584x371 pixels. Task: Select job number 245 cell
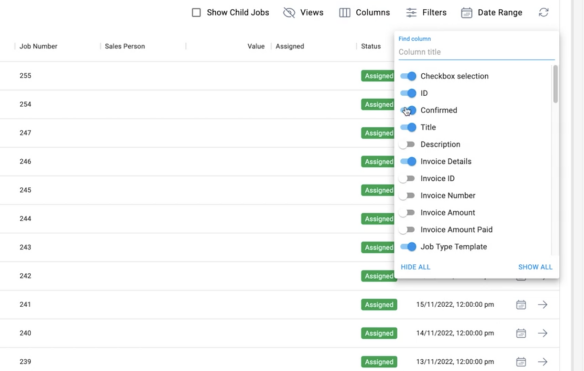(25, 190)
